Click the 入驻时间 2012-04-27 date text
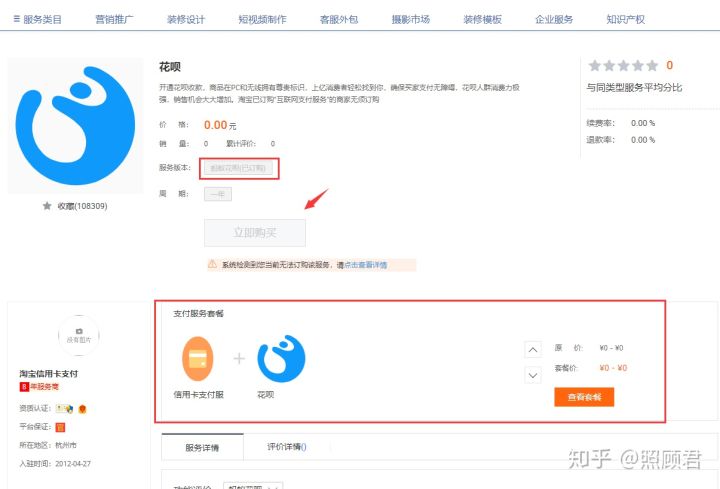This screenshot has height=489, width=720. point(55,464)
